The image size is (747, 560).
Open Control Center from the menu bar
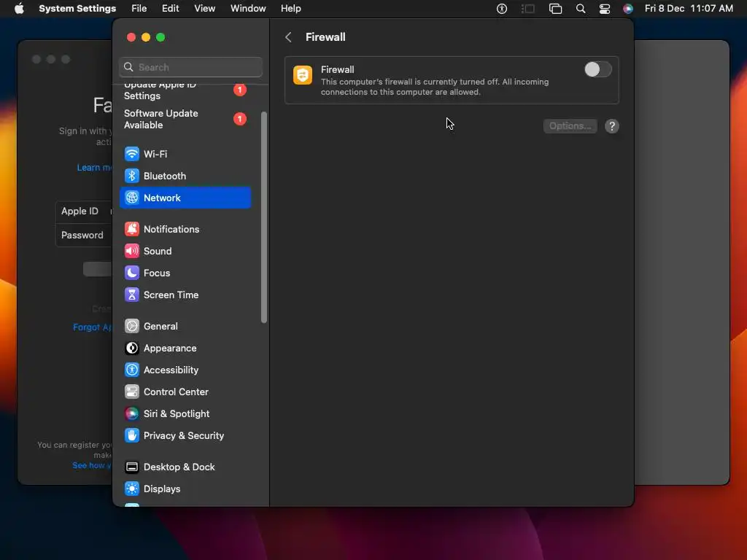(605, 9)
